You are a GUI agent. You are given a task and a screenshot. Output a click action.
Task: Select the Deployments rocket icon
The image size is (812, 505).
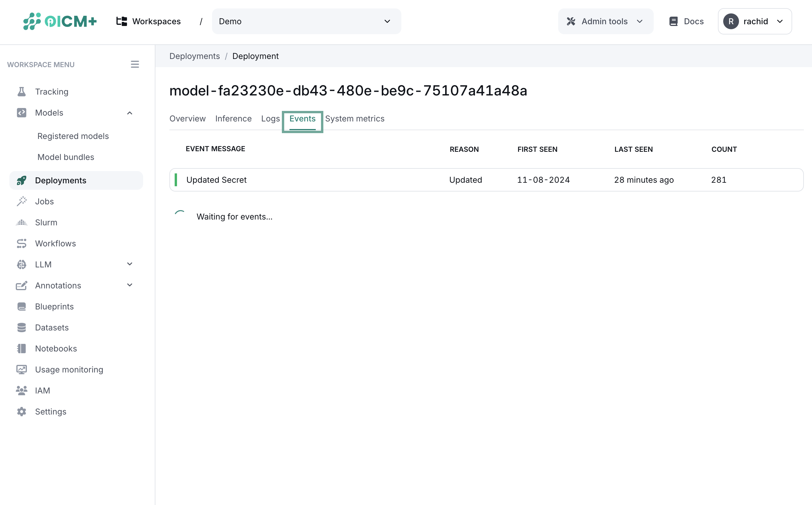click(x=21, y=180)
